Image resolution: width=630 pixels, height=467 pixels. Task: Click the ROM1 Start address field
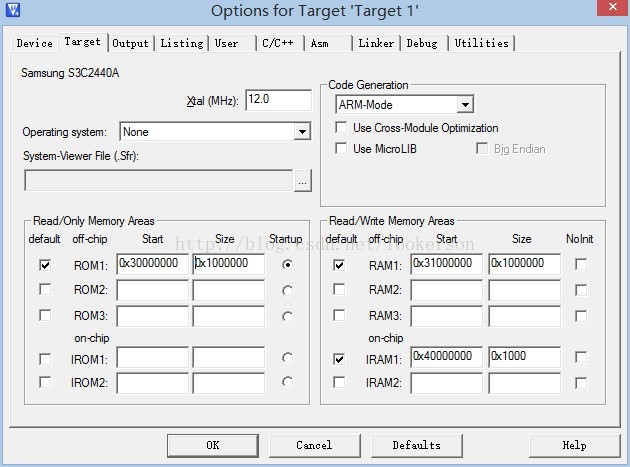click(152, 264)
